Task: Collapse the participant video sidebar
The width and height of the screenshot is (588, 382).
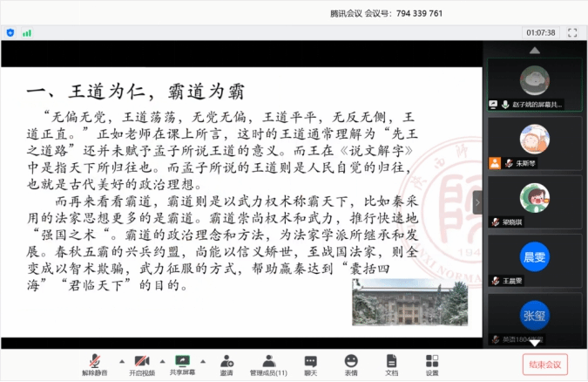Action: (476, 202)
